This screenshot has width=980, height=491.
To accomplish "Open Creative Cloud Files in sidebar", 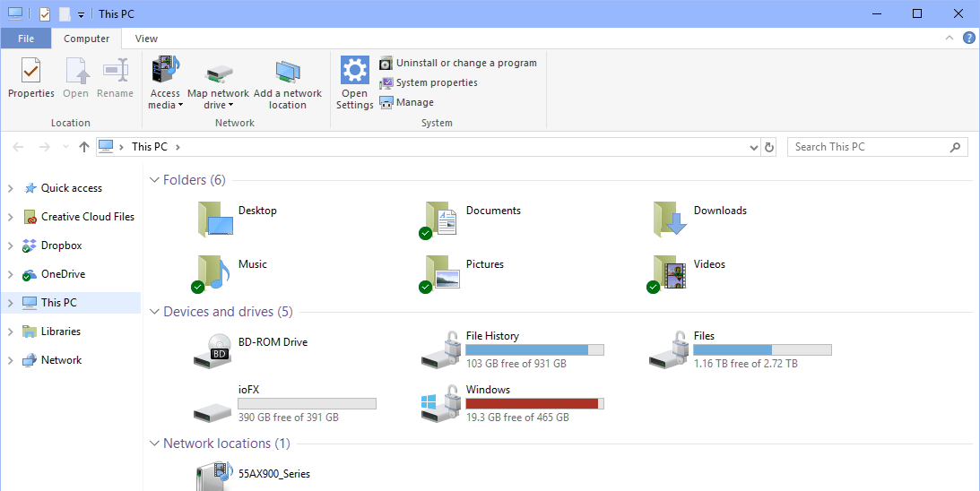I will point(88,217).
